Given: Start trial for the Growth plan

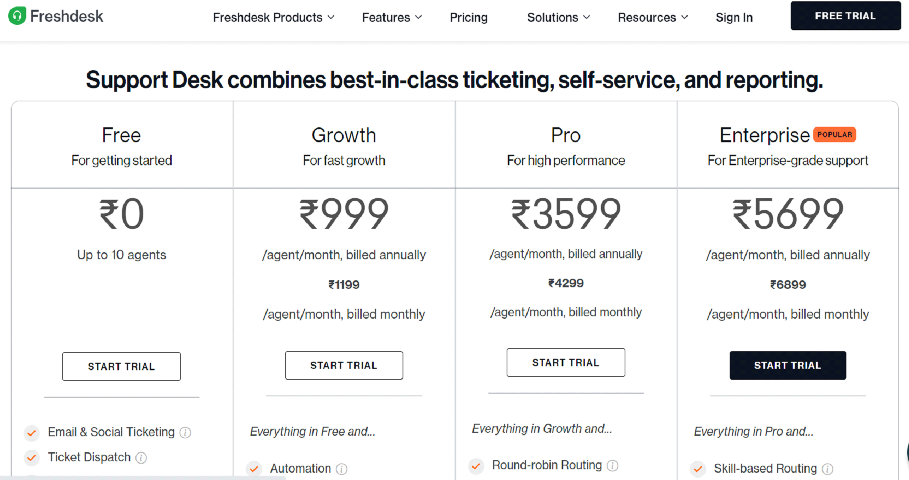Looking at the screenshot, I should coord(344,365).
